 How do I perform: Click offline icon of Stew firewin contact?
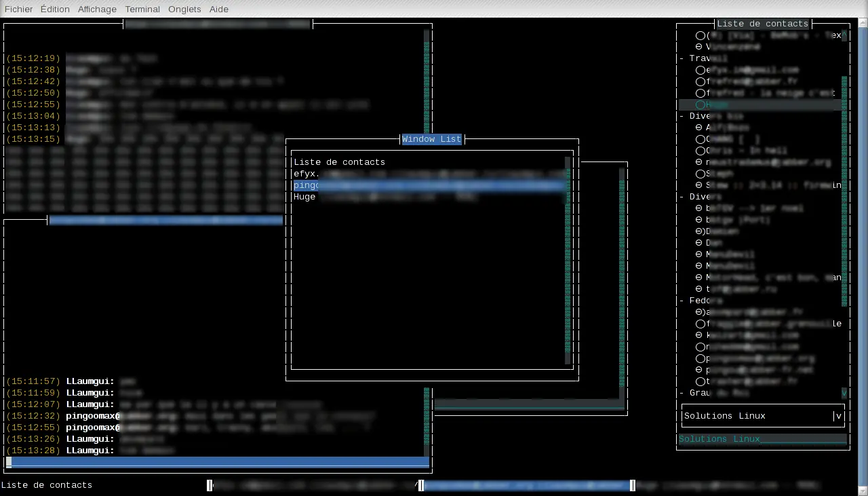point(699,185)
